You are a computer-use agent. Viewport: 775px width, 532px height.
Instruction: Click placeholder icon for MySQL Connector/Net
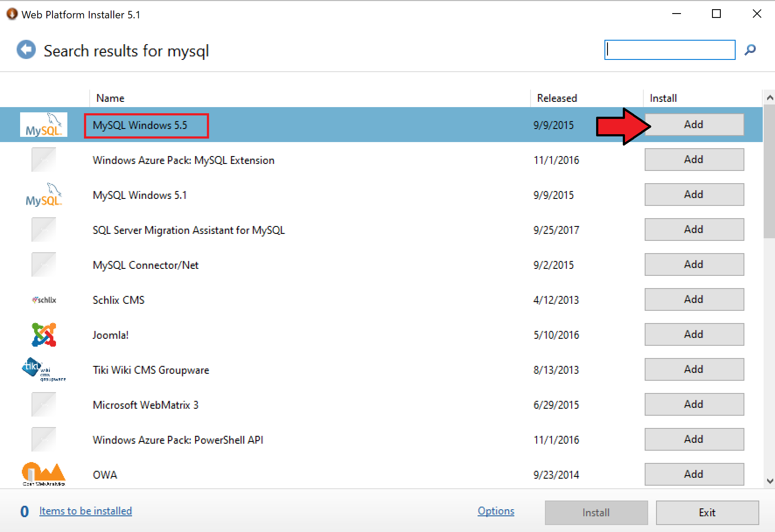click(x=44, y=264)
